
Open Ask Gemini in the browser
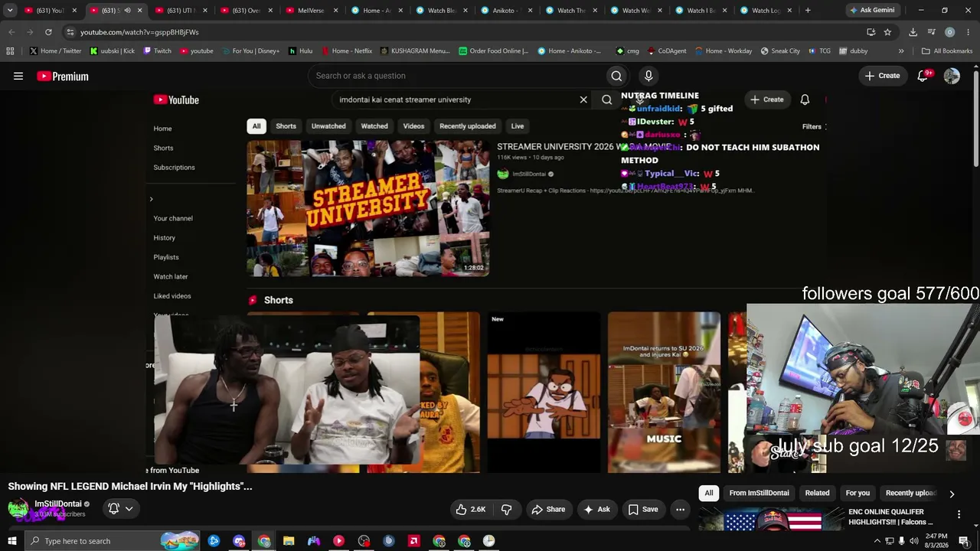coord(872,10)
